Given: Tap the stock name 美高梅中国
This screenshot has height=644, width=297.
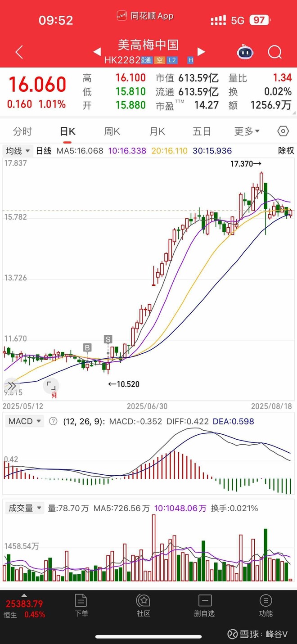Looking at the screenshot, I should (x=148, y=45).
